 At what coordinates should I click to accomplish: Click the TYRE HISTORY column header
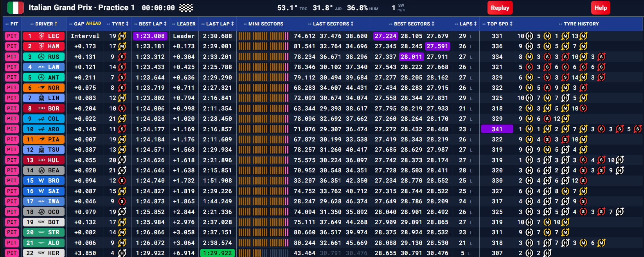click(581, 24)
